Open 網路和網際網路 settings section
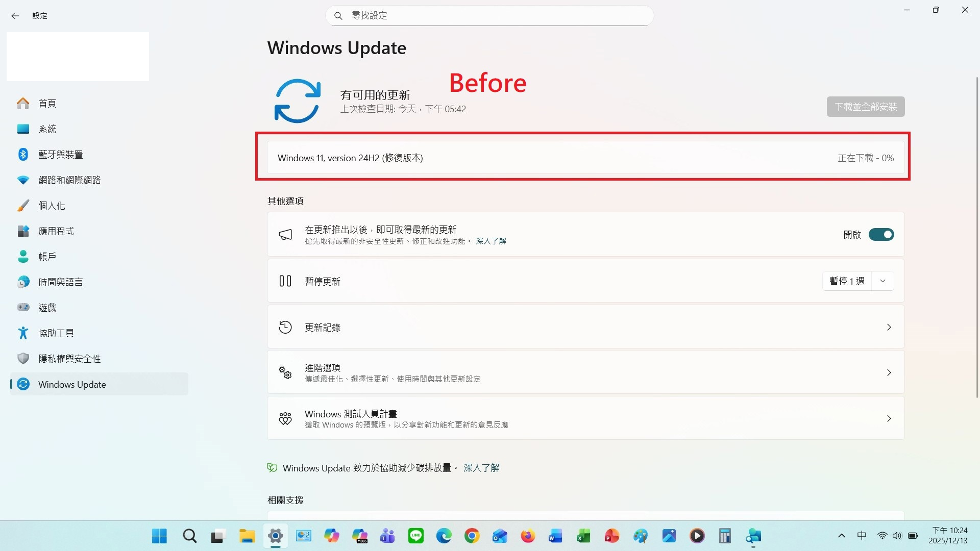Viewport: 980px width, 551px height. tap(99, 180)
